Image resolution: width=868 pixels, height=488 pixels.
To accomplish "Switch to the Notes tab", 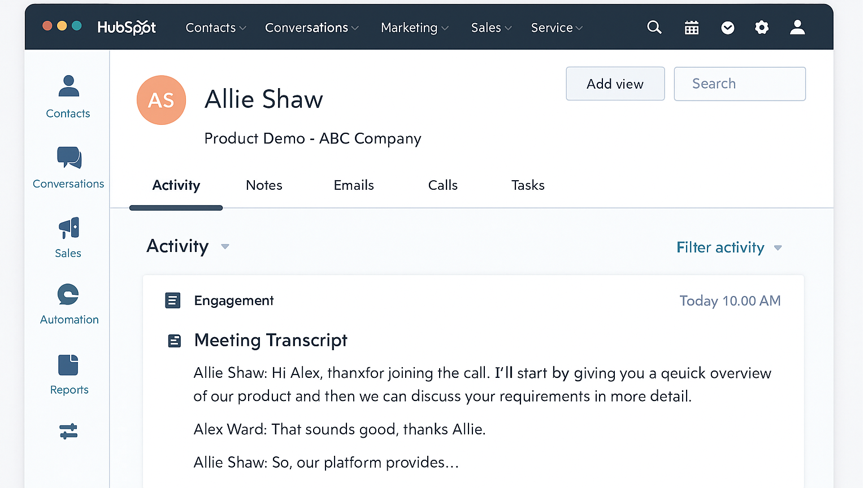I will pyautogui.click(x=264, y=185).
